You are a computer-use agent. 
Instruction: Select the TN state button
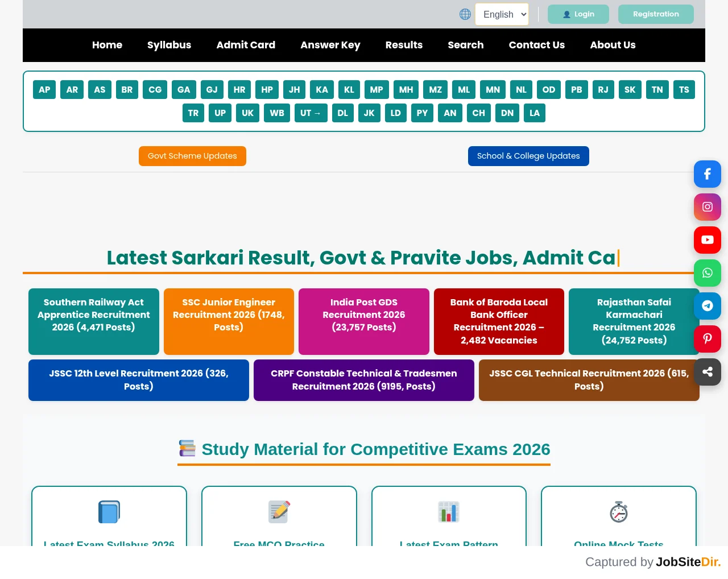[x=657, y=89]
